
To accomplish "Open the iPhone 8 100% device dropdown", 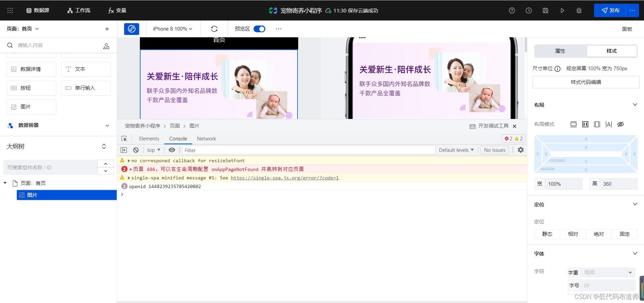I will coord(172,29).
